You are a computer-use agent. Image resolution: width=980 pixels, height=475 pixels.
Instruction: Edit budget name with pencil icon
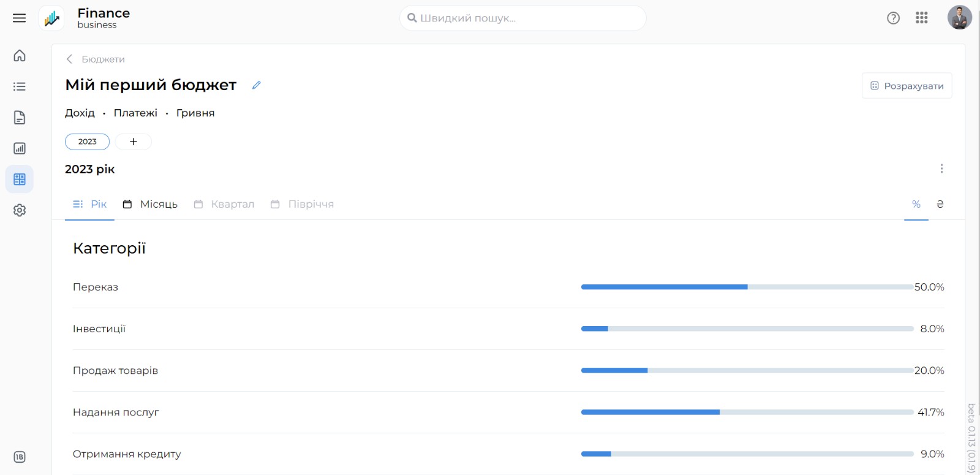[x=257, y=85]
